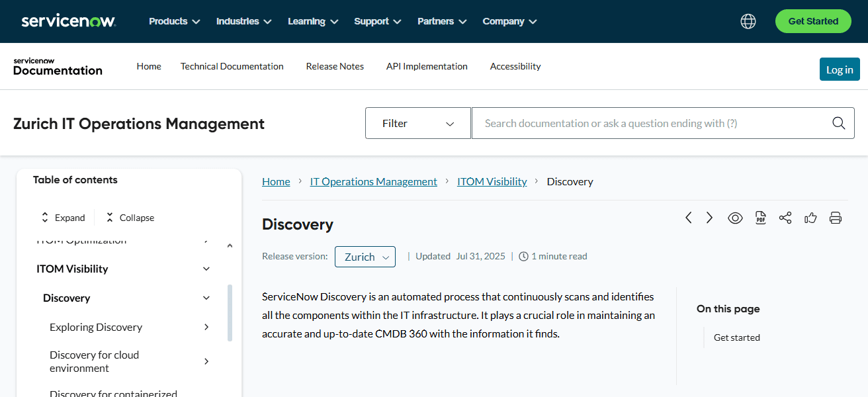
Task: Click the thumbs-up feedback icon
Action: (810, 218)
